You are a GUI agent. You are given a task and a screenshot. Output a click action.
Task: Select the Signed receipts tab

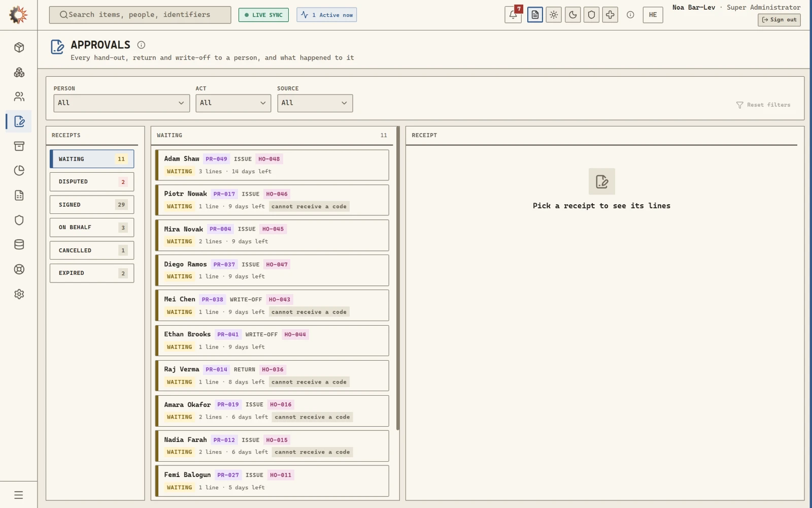click(92, 205)
